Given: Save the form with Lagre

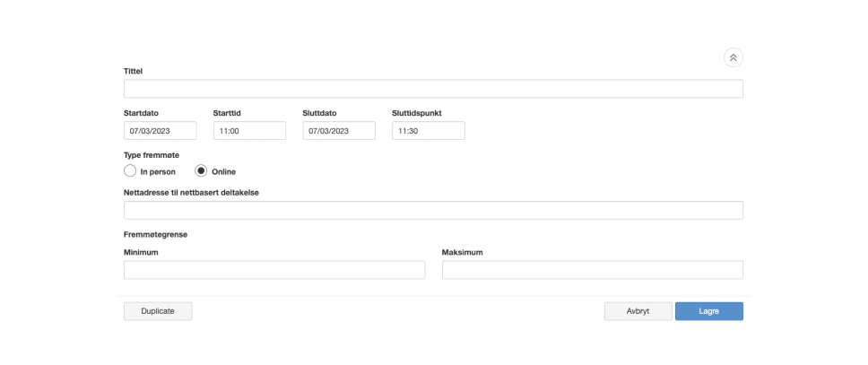Looking at the screenshot, I should tap(709, 311).
